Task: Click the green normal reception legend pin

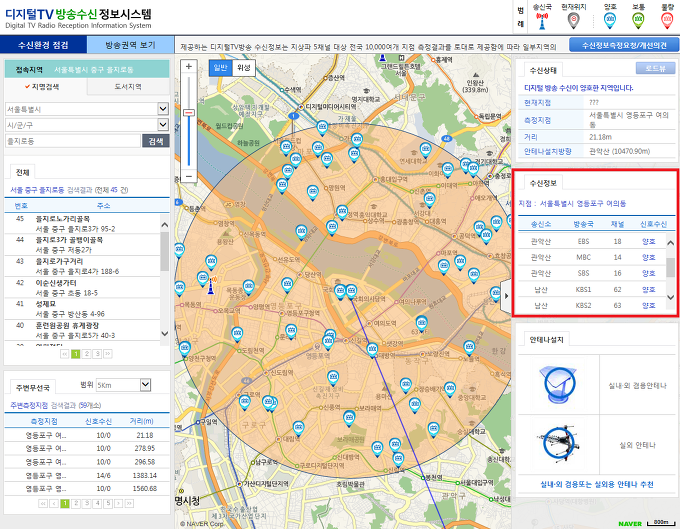Action: point(638,20)
